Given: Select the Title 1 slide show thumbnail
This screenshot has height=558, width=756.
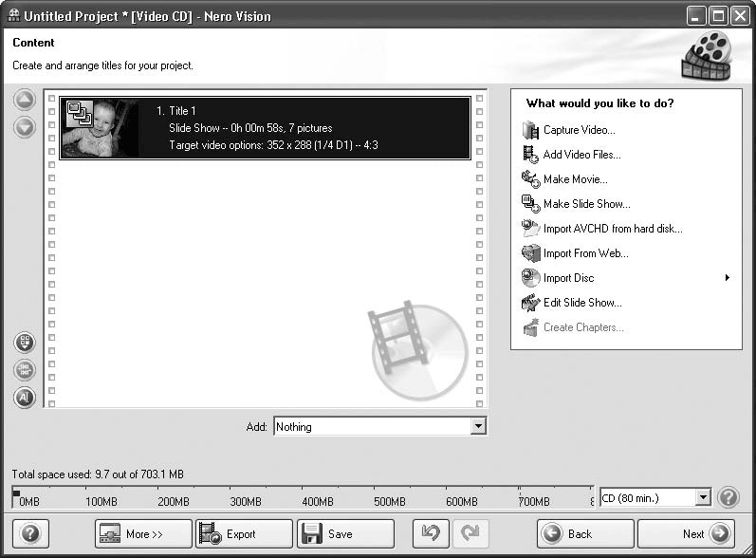Looking at the screenshot, I should tap(100, 128).
